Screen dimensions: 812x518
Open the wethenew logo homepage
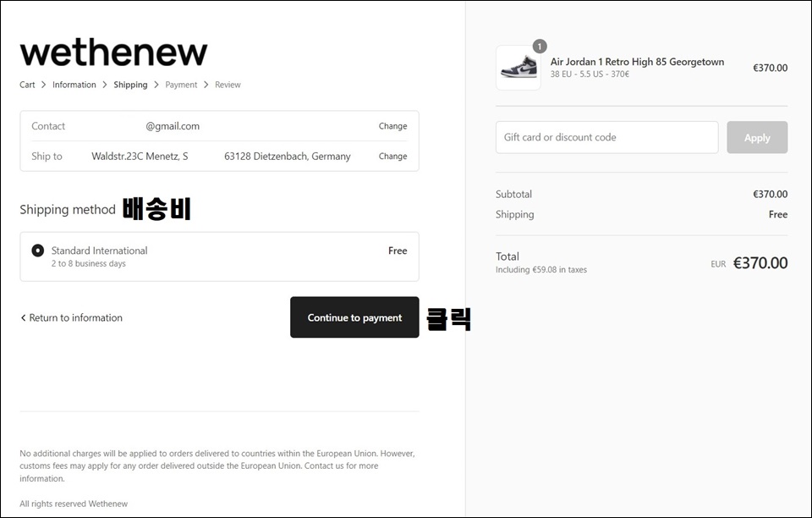coord(113,52)
